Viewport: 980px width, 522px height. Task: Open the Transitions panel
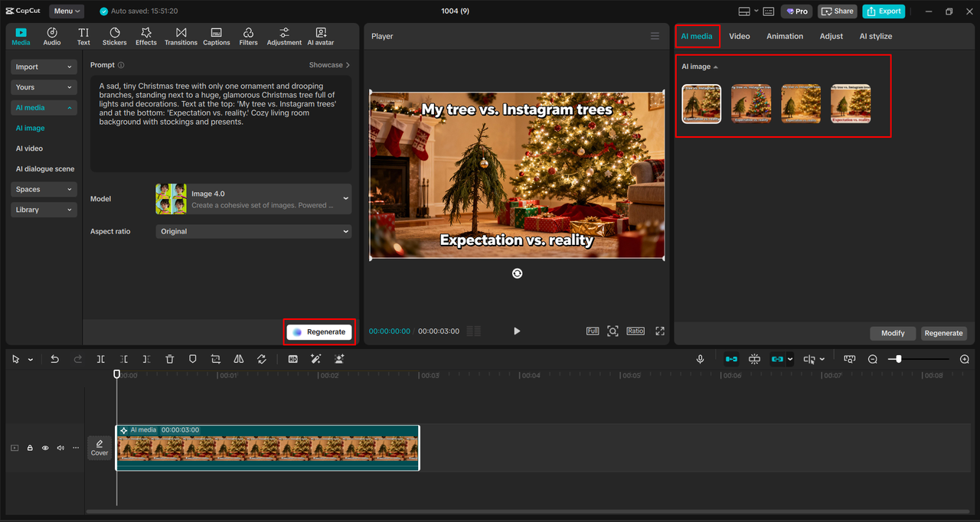[x=181, y=35]
